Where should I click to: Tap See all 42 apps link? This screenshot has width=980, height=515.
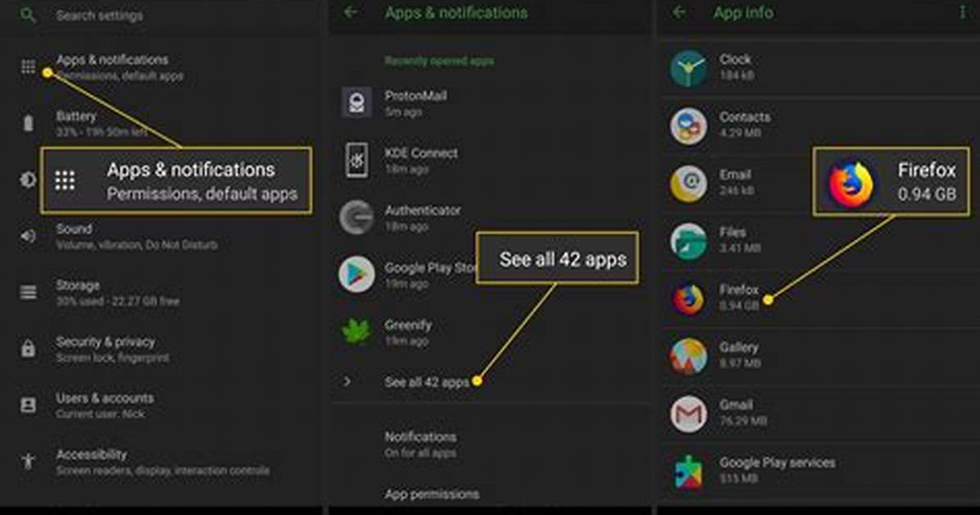pos(427,381)
